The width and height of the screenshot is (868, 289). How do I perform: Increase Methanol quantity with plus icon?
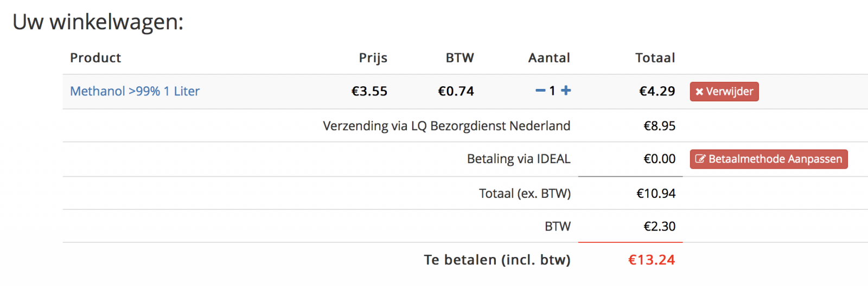(x=566, y=91)
